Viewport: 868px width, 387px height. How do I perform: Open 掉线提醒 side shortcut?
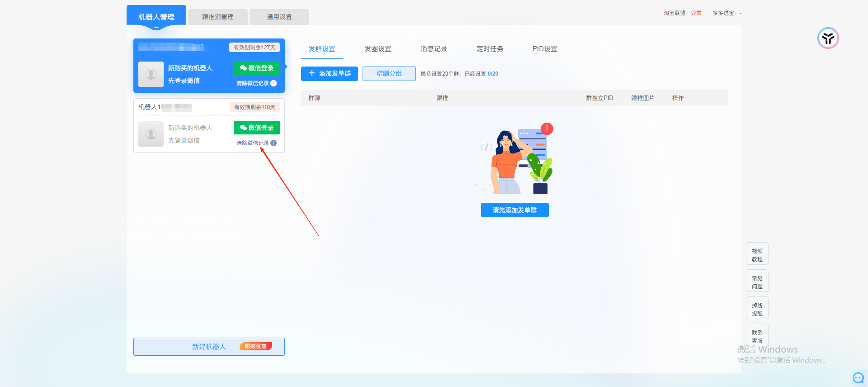757,309
